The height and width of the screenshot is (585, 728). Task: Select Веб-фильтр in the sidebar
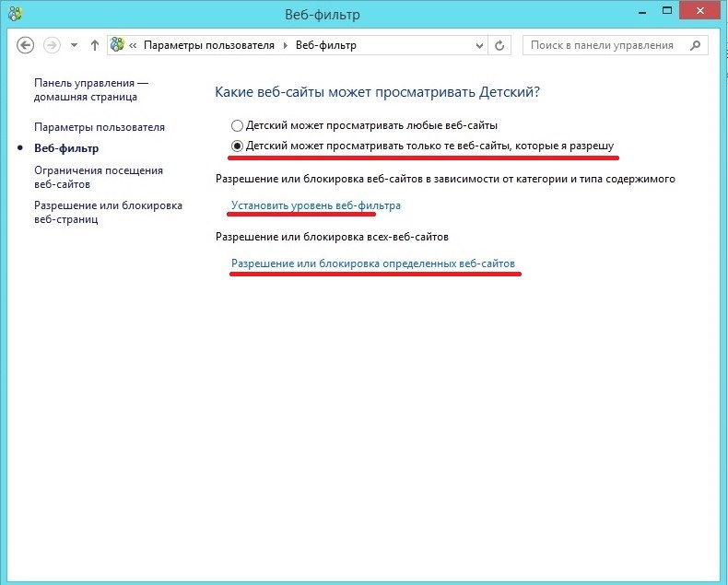(x=66, y=148)
